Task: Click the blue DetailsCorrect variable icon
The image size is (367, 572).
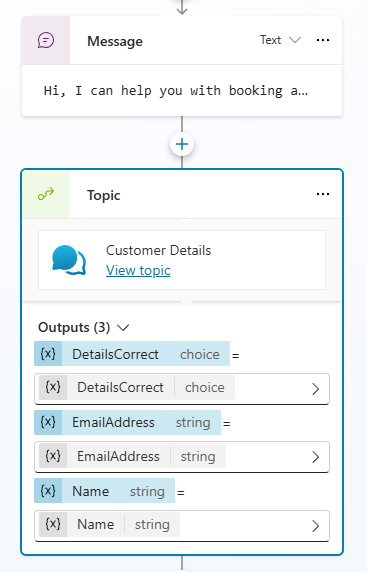Action: coord(48,353)
